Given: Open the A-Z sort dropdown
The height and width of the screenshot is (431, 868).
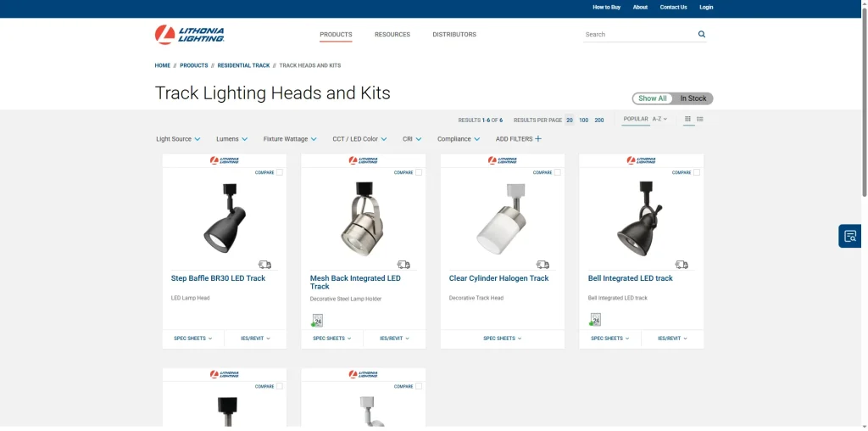Looking at the screenshot, I should click(x=659, y=119).
